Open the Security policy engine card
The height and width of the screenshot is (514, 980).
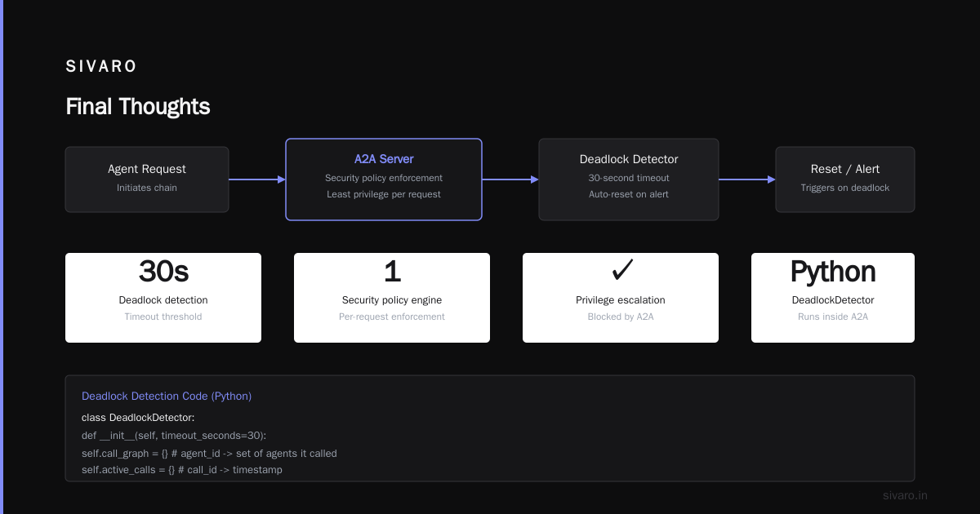click(392, 298)
